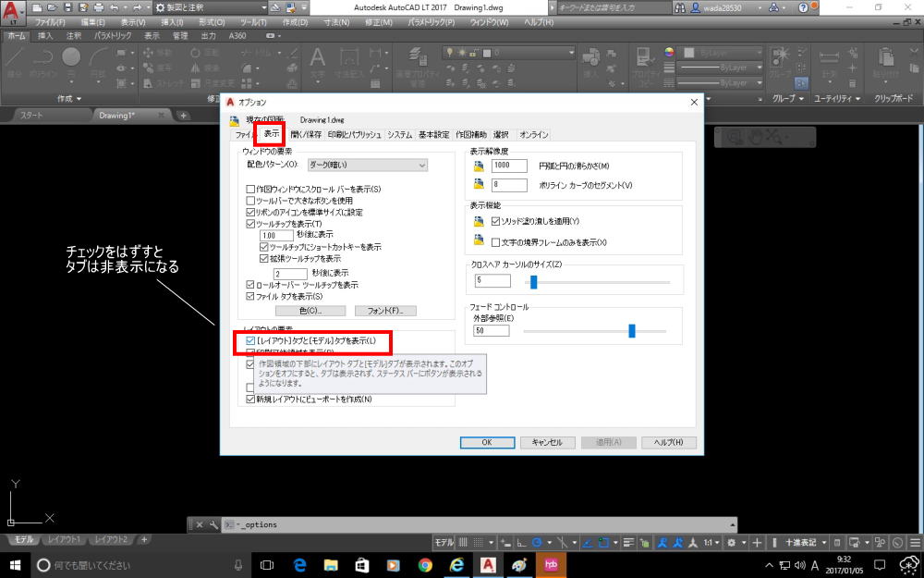Open the layer list dropdown in the ribbon
The width and height of the screenshot is (924, 578).
pos(508,53)
